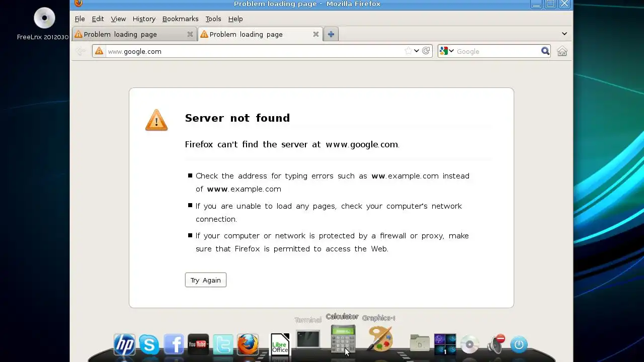Open the search engine selector dropdown
Screen dimensions: 644x362
coord(446,51)
